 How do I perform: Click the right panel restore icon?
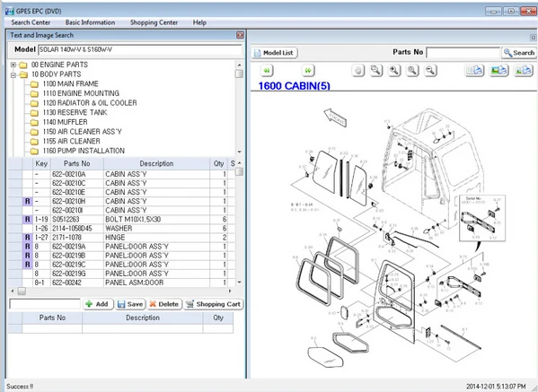pyautogui.click(x=533, y=38)
